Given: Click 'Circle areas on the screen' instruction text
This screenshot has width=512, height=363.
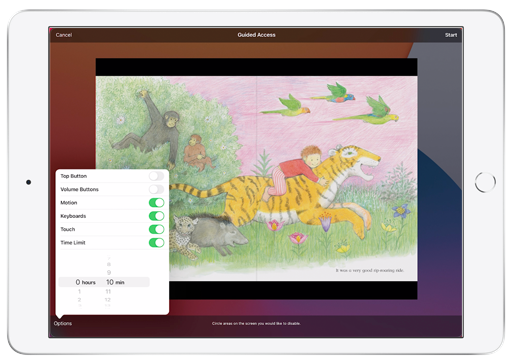Looking at the screenshot, I should tap(256, 323).
